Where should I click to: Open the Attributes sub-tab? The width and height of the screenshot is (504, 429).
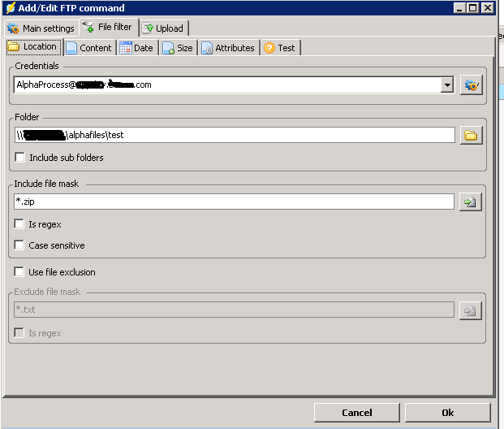tap(228, 48)
